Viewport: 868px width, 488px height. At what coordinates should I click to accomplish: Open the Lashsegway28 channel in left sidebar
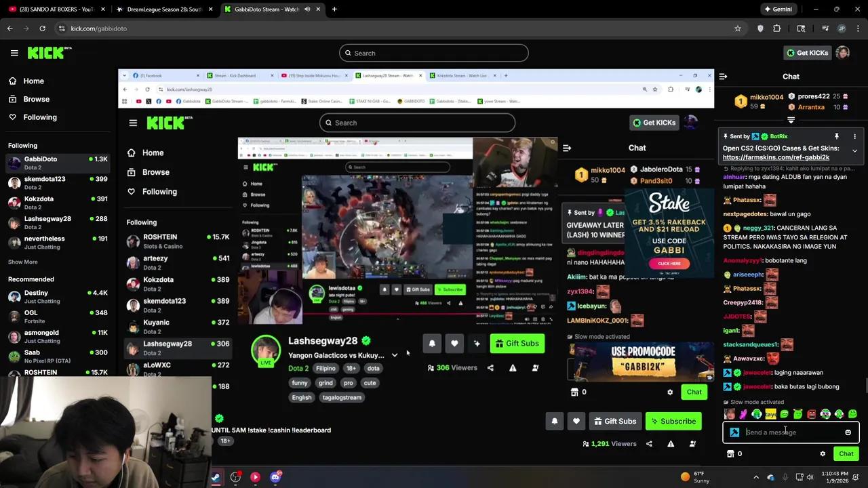[58, 222]
